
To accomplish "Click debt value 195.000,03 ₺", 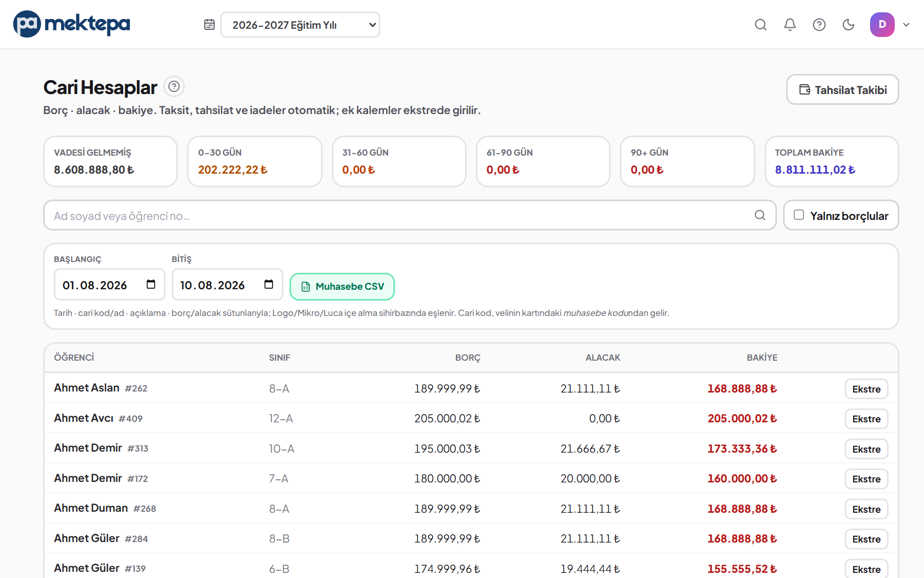I will click(x=447, y=449).
